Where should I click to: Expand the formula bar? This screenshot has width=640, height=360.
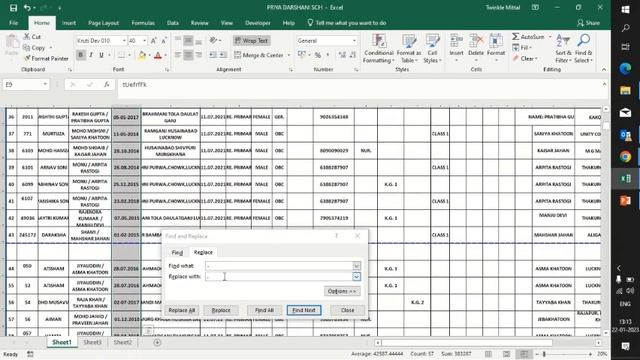(x=604, y=84)
